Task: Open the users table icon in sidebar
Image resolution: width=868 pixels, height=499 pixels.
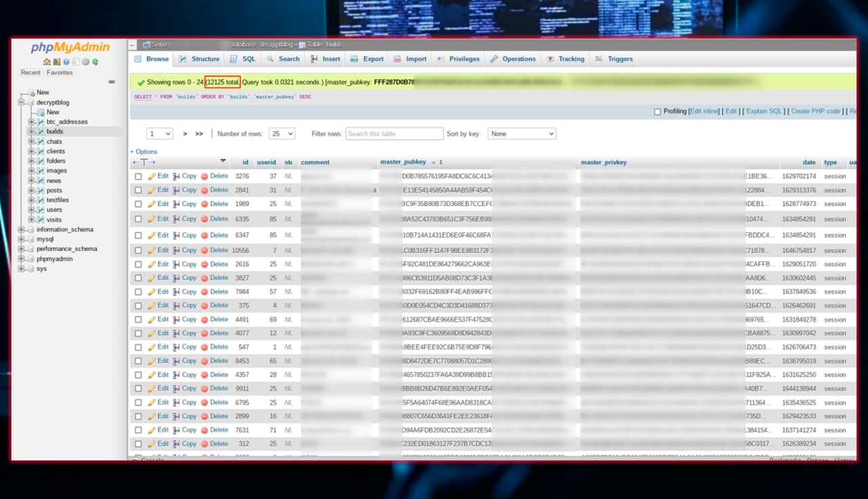Action: coord(40,210)
